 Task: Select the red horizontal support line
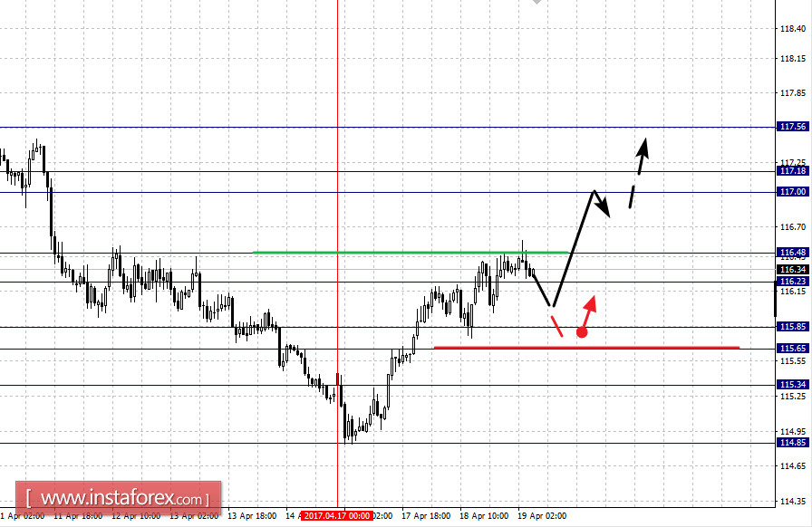coord(586,348)
